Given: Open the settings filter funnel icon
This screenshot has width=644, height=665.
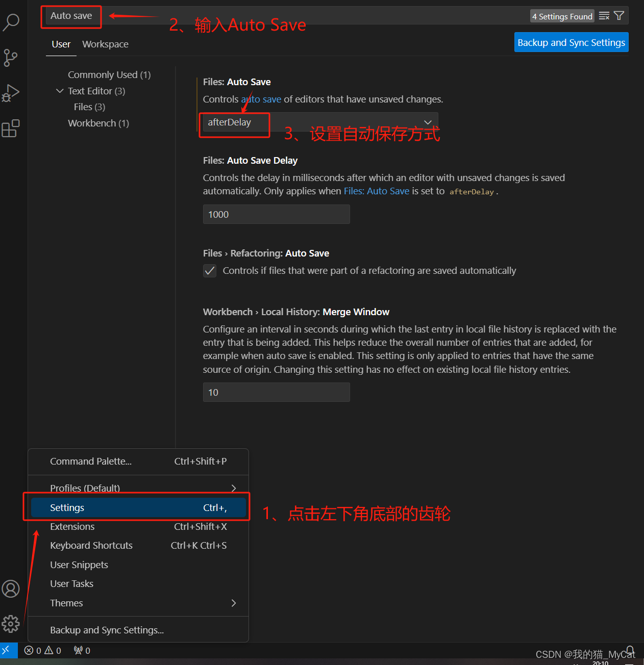Looking at the screenshot, I should point(620,16).
